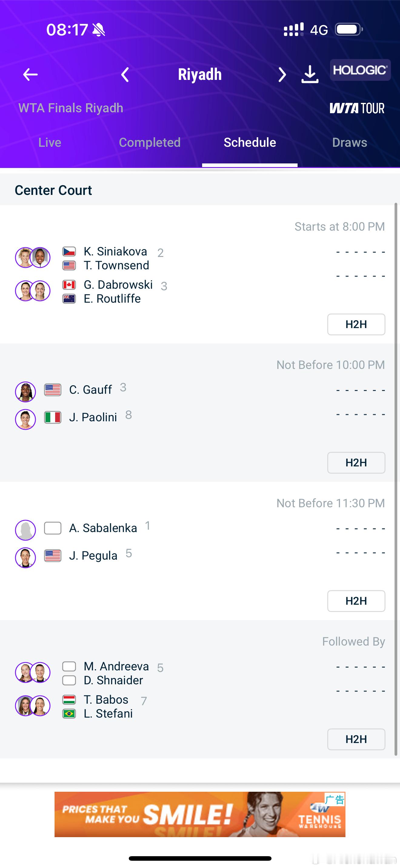Switch to the Live tab
This screenshot has width=400, height=868.
[50, 143]
